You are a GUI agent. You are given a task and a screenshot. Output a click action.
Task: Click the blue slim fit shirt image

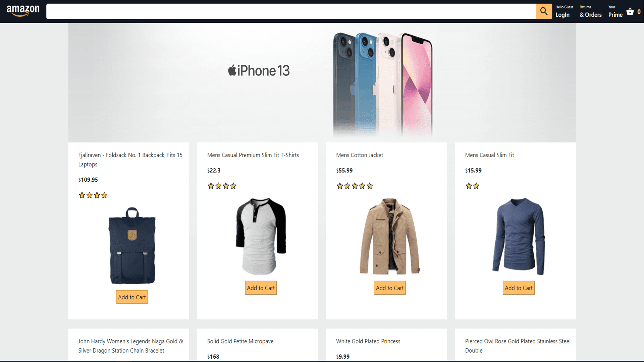519,236
